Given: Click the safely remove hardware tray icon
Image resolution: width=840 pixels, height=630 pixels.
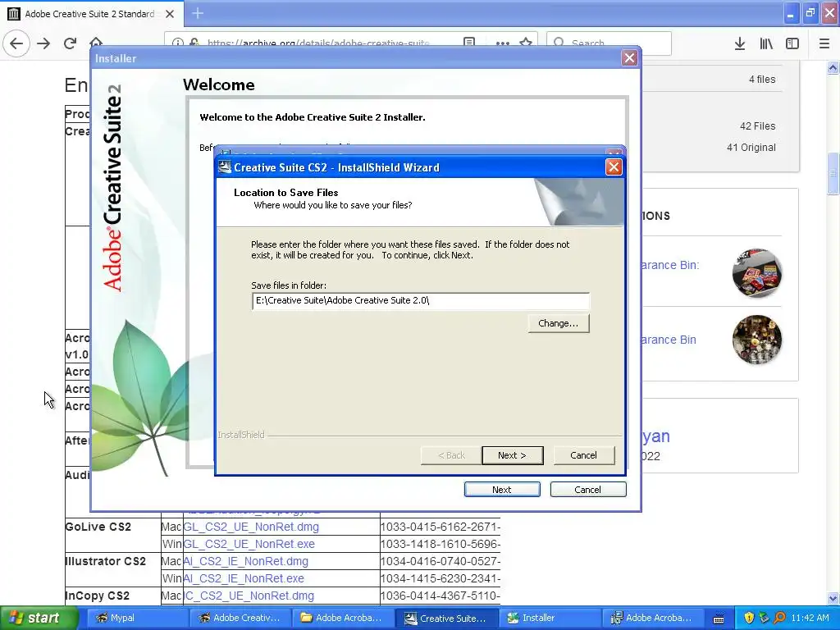Looking at the screenshot, I should point(764,618).
